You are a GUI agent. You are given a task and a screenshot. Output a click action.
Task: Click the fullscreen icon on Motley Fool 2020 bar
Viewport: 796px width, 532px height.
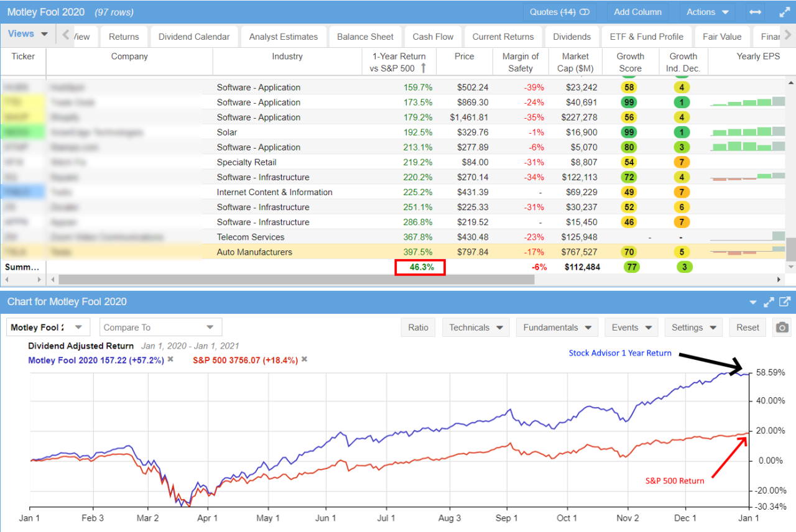click(x=784, y=11)
